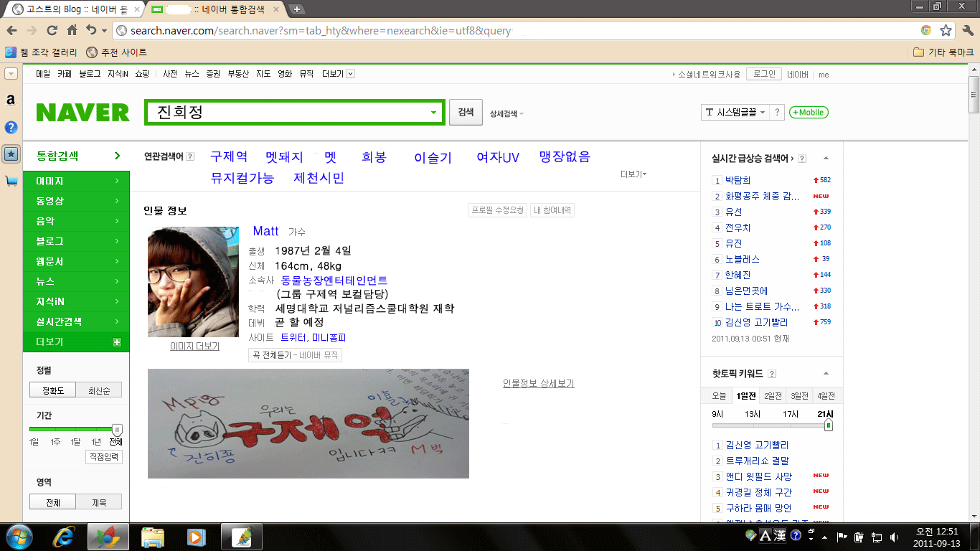Open the 기타 북마크 folder
980x551 pixels.
[943, 52]
